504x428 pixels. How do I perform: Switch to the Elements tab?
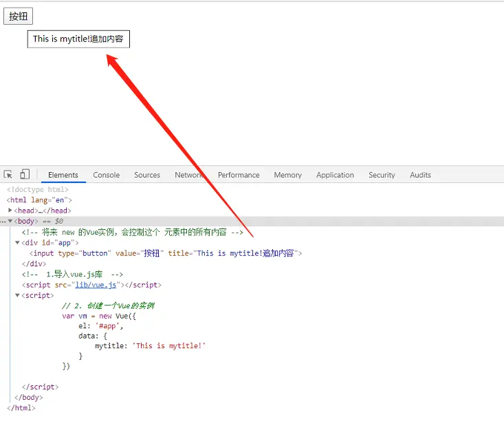(x=63, y=175)
